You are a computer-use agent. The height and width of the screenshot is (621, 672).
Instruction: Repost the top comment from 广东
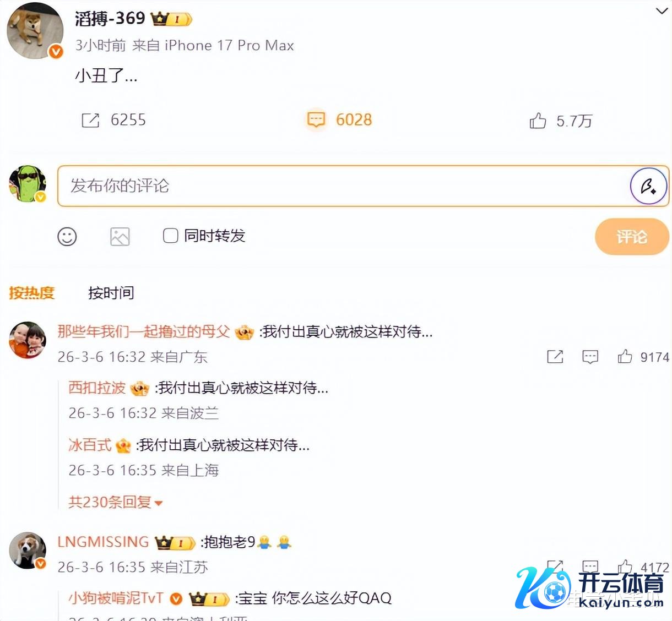click(555, 357)
